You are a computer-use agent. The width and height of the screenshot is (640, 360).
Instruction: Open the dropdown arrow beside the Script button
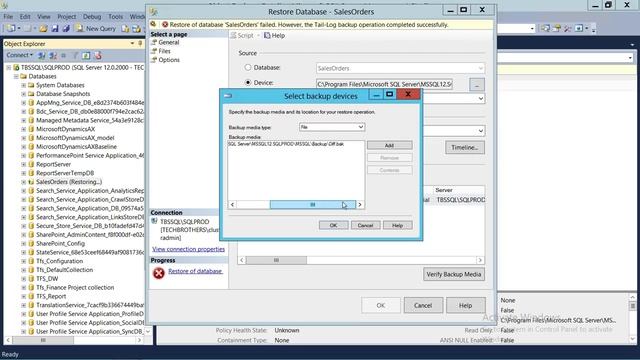click(x=258, y=36)
